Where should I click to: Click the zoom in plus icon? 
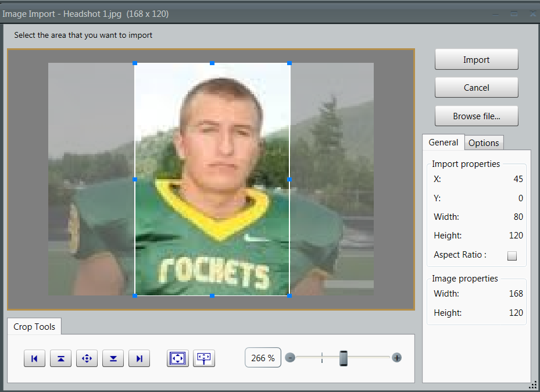(x=396, y=358)
